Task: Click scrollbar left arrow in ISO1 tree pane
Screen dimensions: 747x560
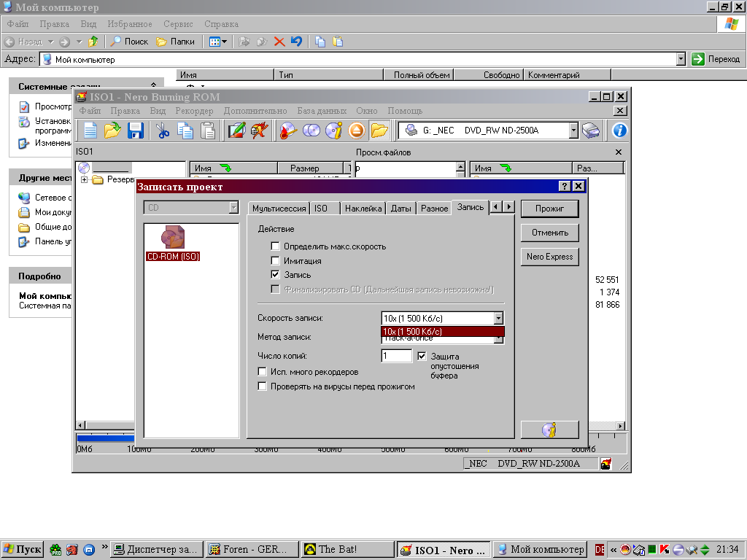Action: pyautogui.click(x=80, y=425)
